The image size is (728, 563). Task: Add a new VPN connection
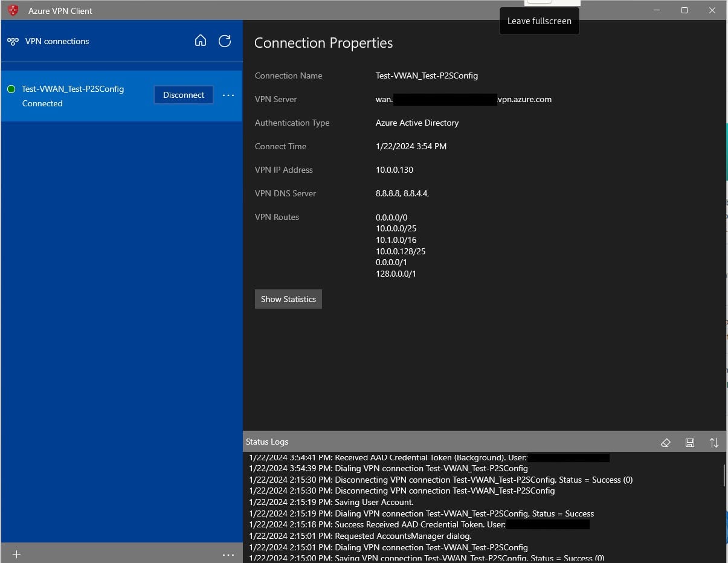point(16,555)
